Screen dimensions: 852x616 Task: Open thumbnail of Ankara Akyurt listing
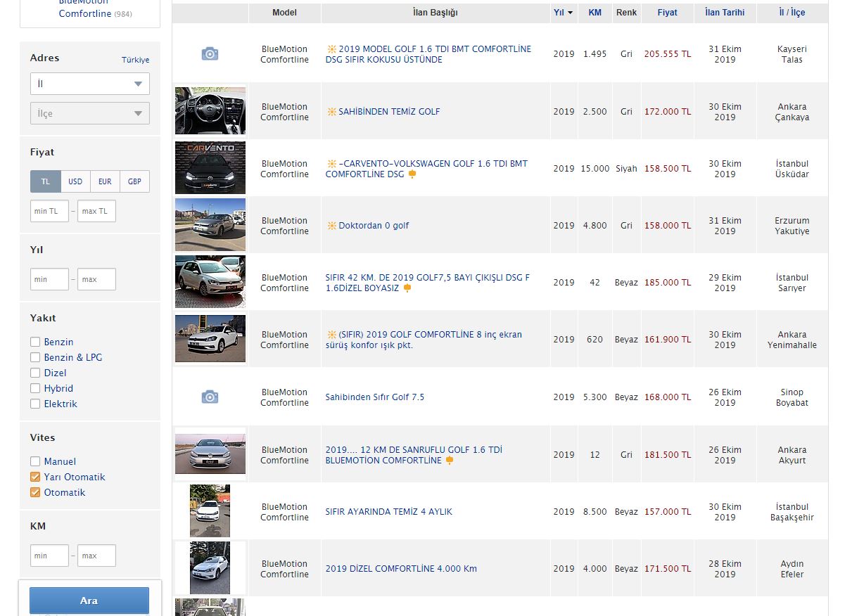(210, 454)
